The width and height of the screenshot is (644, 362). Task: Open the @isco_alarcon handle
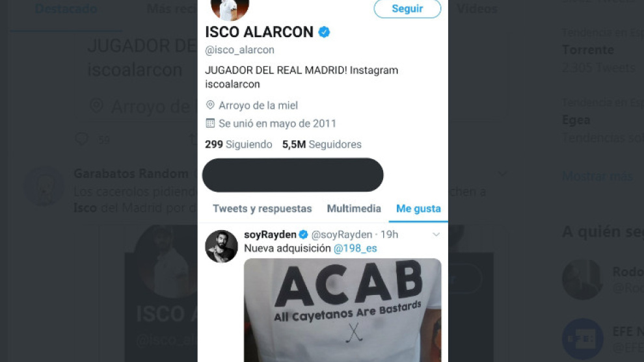[239, 49]
